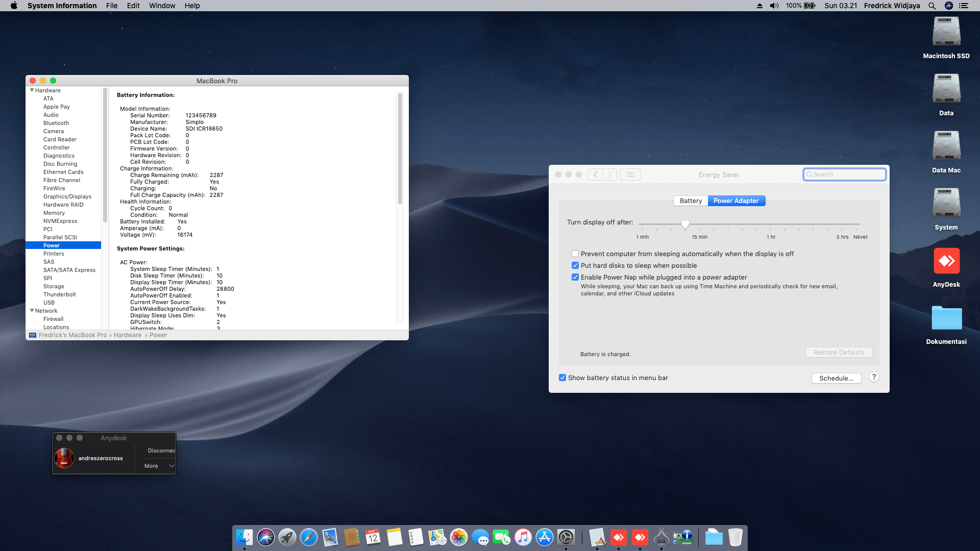980x551 pixels.
Task: Open Safari from the Dock
Action: (309, 537)
